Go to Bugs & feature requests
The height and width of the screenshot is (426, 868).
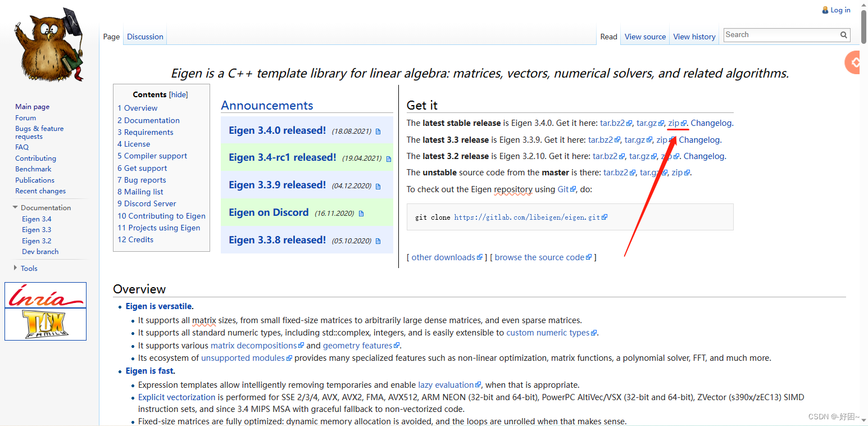39,133
